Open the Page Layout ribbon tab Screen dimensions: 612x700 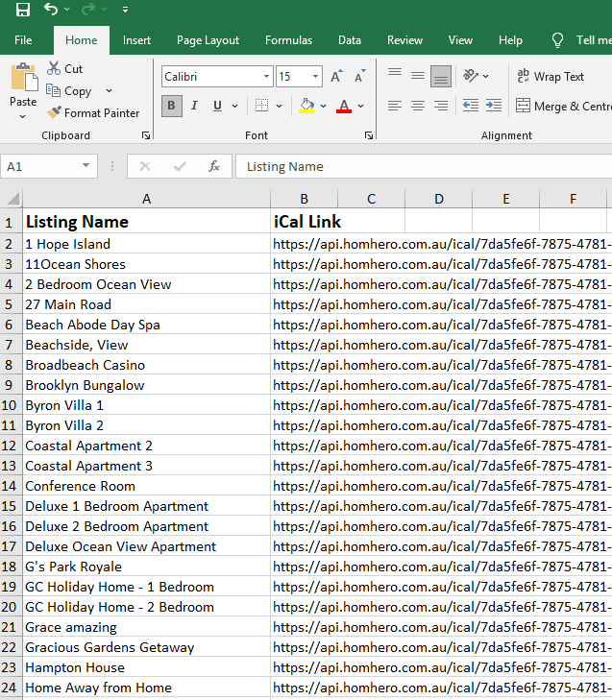(x=208, y=40)
